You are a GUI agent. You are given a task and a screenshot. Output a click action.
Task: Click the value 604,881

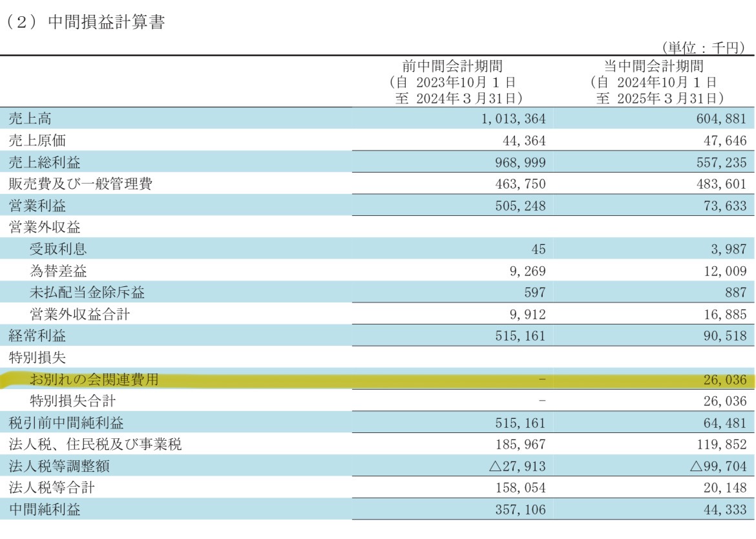pos(721,119)
